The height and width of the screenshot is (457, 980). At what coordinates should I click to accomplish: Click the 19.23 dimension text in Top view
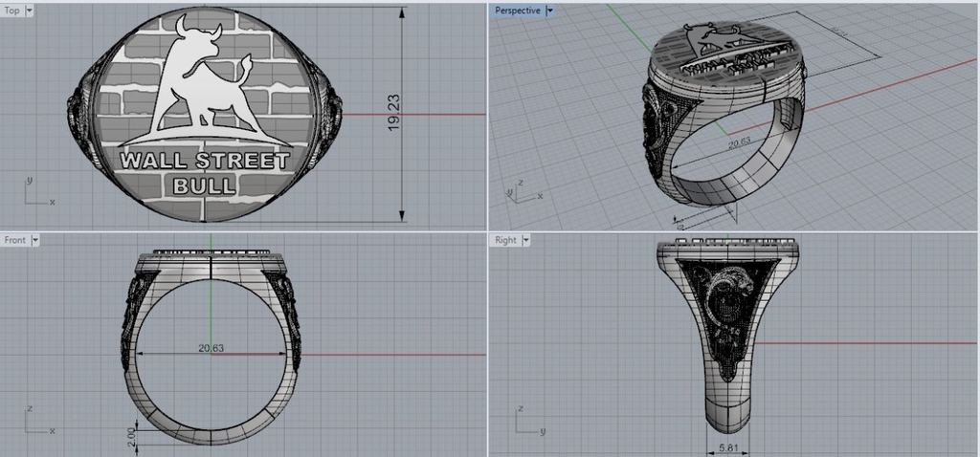394,113
